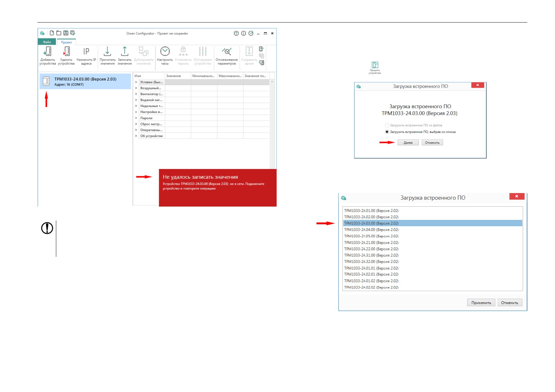Click the Применить button
The width and height of the screenshot is (555, 392).
[481, 303]
